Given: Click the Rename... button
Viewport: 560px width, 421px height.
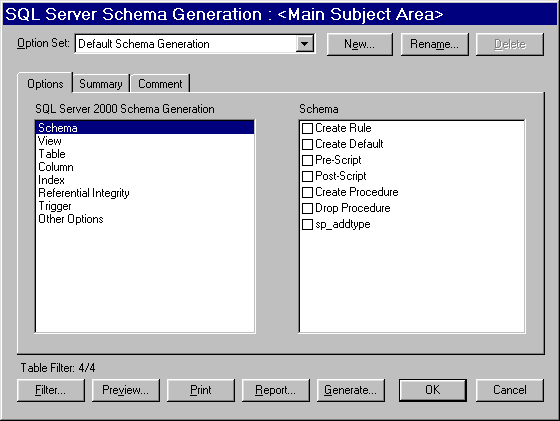Looking at the screenshot, I should coord(434,44).
